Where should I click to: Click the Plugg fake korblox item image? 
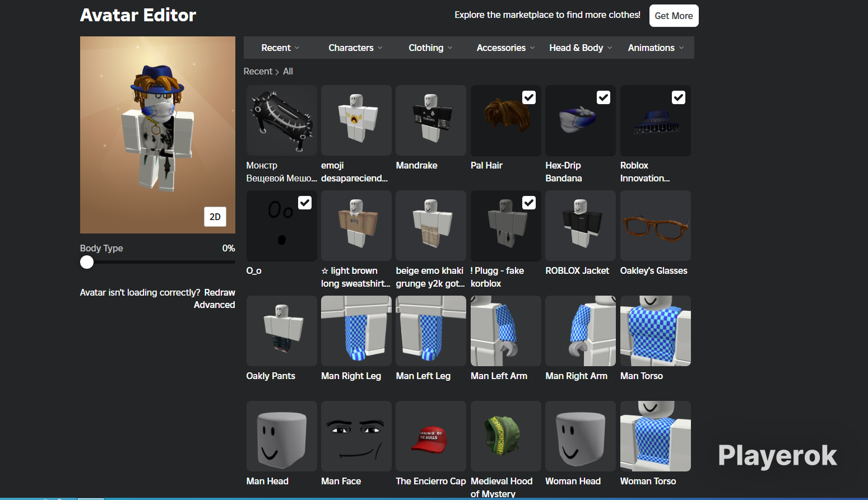pos(506,226)
